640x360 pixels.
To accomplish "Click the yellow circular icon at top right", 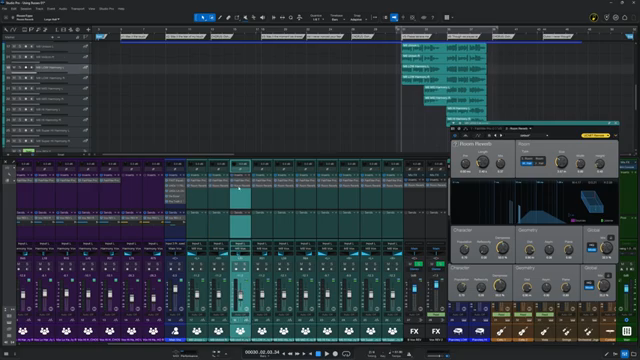I will click(594, 18).
